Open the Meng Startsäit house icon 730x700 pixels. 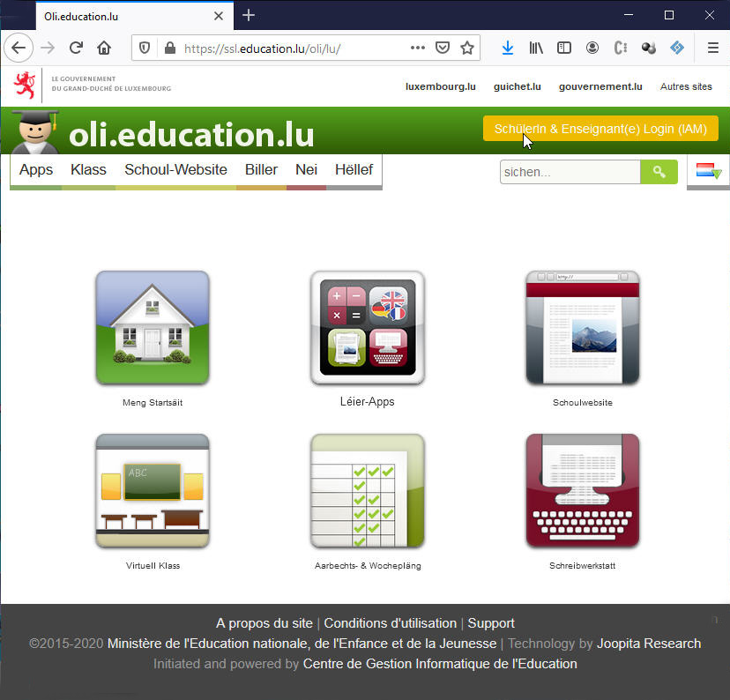tap(153, 328)
